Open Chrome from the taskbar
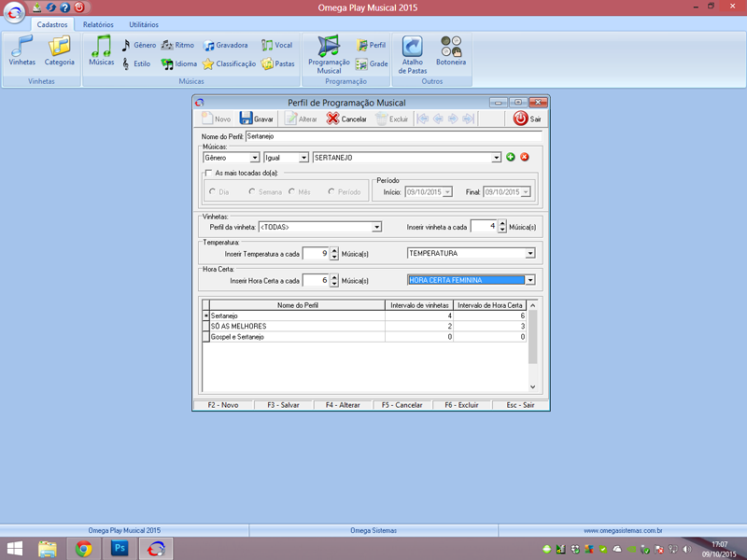The image size is (747, 560). [84, 549]
